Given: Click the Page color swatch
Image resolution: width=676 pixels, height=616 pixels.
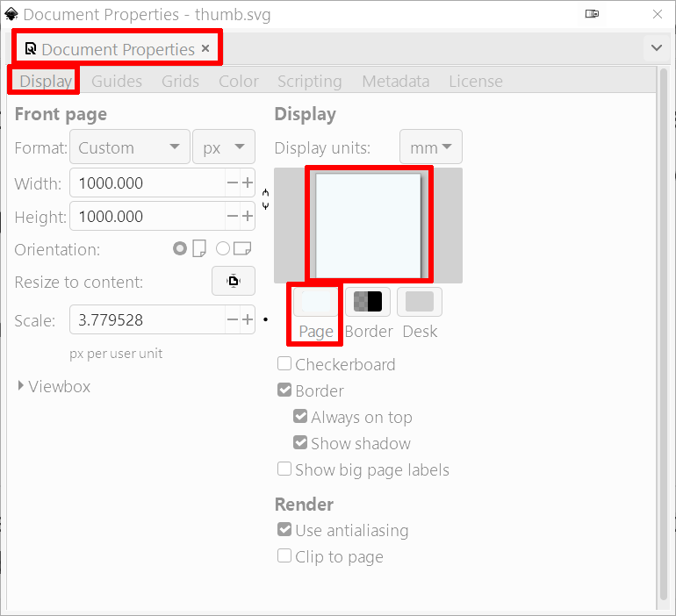Looking at the screenshot, I should coord(315,302).
